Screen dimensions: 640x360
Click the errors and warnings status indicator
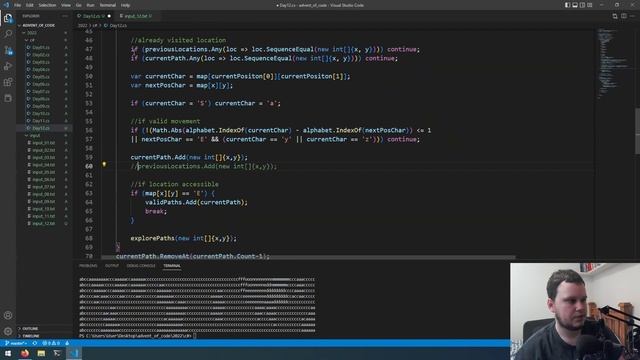51,343
